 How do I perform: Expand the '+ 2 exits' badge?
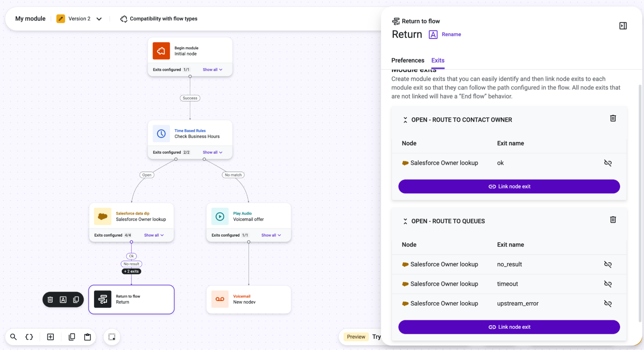pyautogui.click(x=131, y=271)
